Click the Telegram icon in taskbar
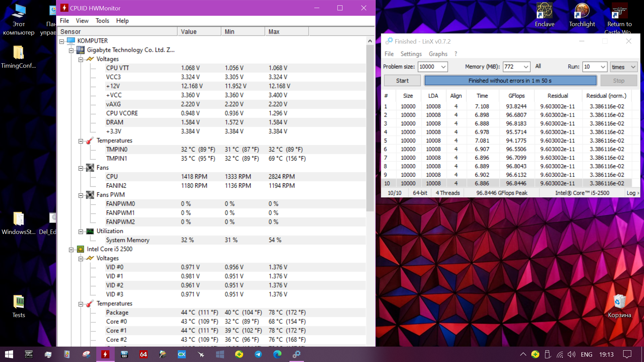The width and height of the screenshot is (644, 362). (258, 354)
